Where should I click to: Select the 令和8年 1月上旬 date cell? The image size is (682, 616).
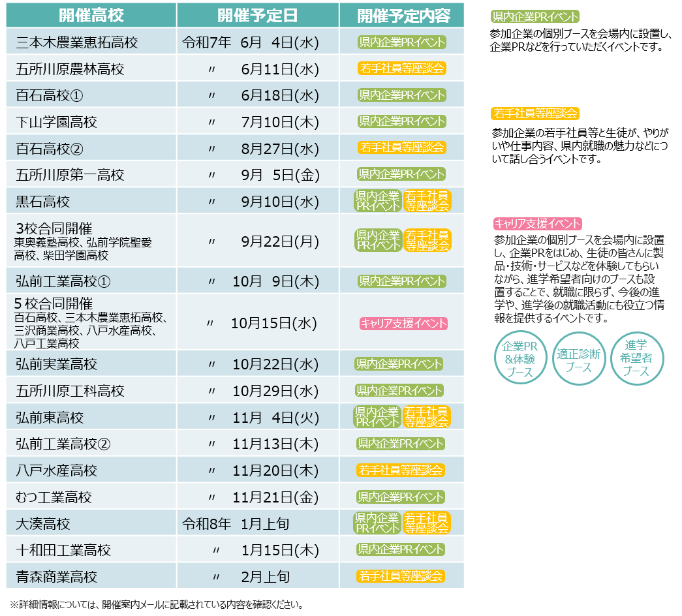[x=258, y=523]
